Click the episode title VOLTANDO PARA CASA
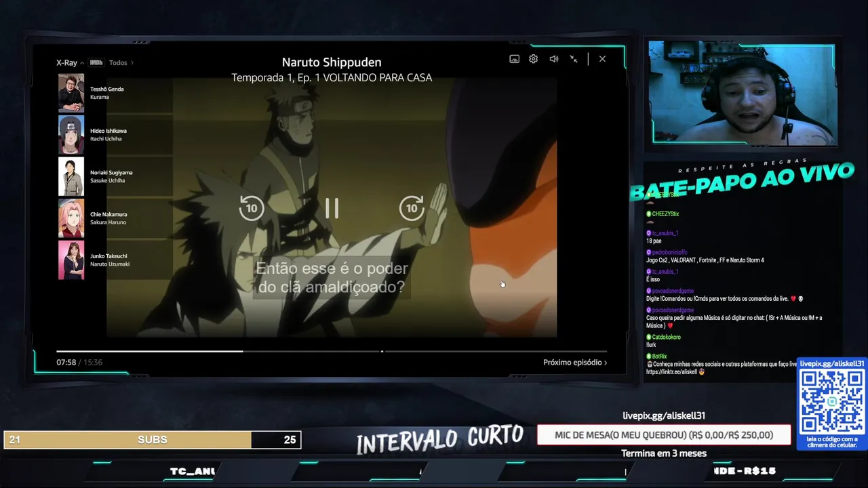The width and height of the screenshot is (868, 488). pyautogui.click(x=378, y=78)
